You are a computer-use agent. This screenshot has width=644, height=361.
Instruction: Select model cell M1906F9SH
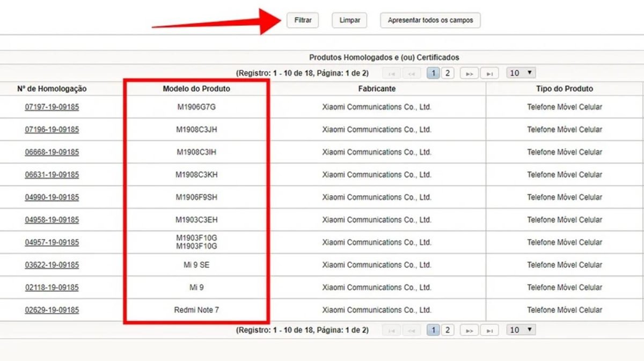click(x=196, y=197)
